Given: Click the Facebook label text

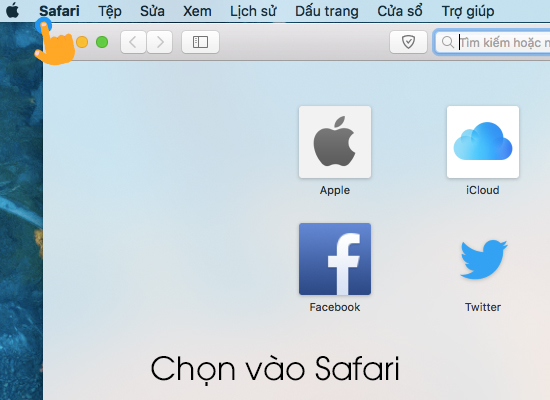Looking at the screenshot, I should point(335,307).
